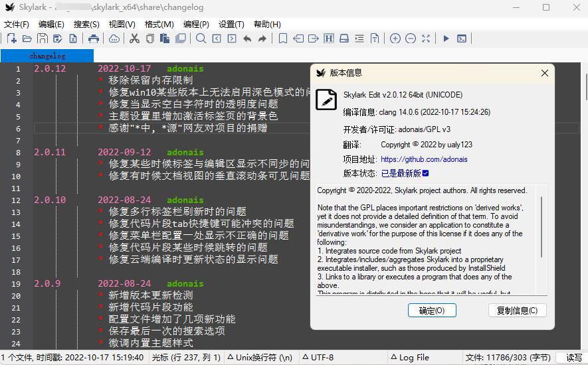Toggle bookmark using bookmark icon
The image size is (588, 365).
[x=283, y=38]
